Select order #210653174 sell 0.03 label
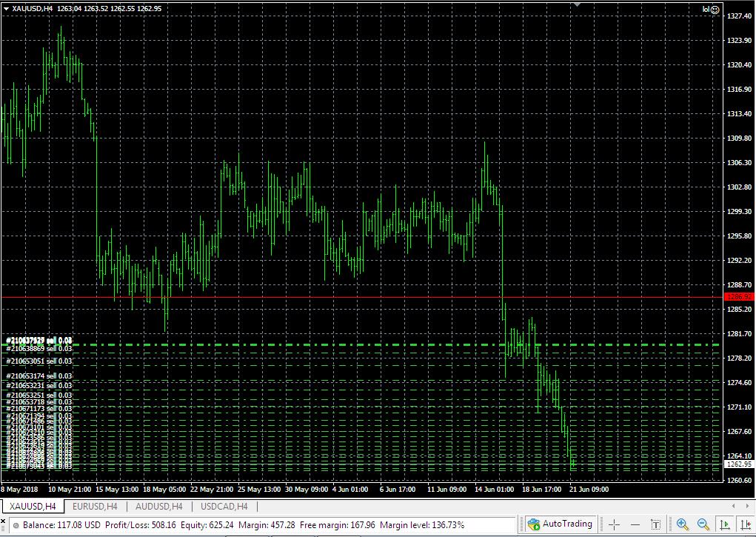 pyautogui.click(x=39, y=376)
